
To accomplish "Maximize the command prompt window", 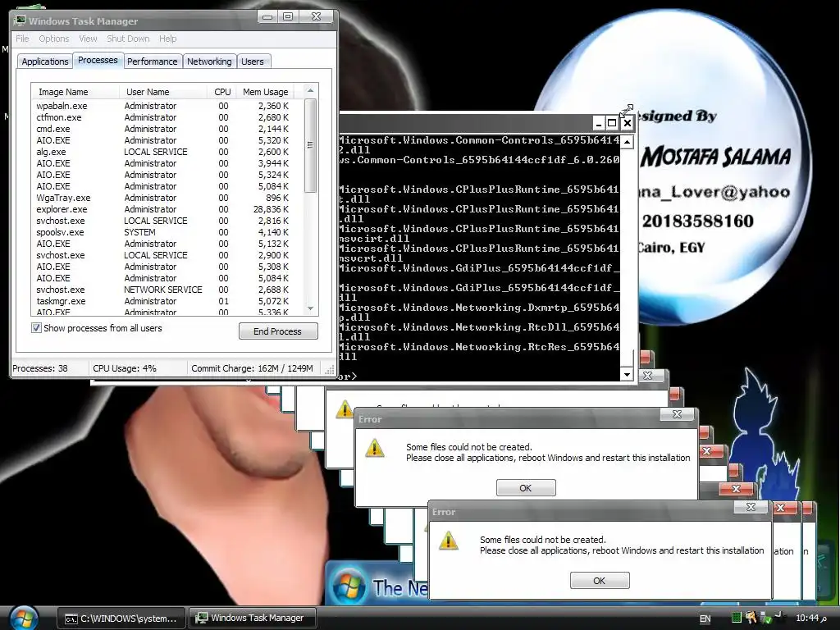I will pyautogui.click(x=612, y=123).
